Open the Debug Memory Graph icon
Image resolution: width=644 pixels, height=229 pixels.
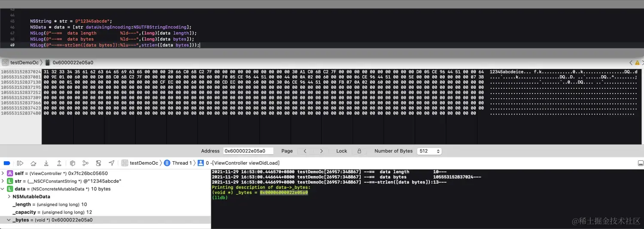[85, 163]
